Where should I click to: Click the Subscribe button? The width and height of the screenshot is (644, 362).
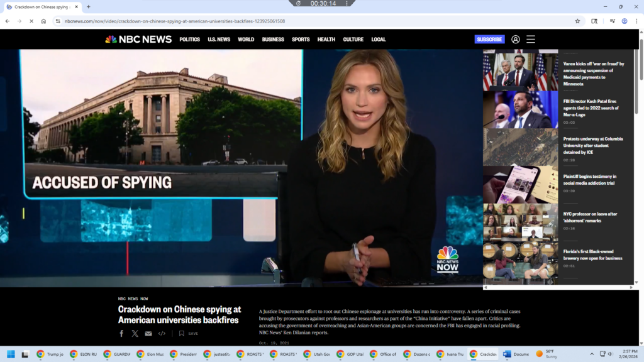point(489,39)
